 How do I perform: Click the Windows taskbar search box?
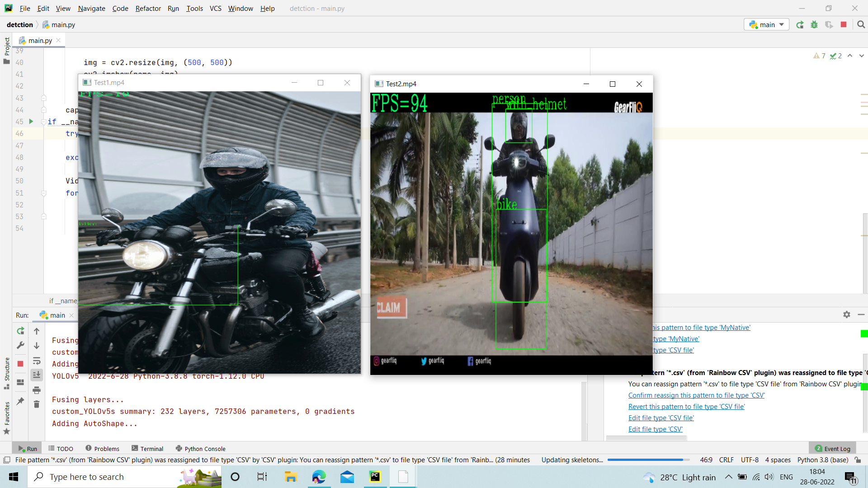(124, 477)
